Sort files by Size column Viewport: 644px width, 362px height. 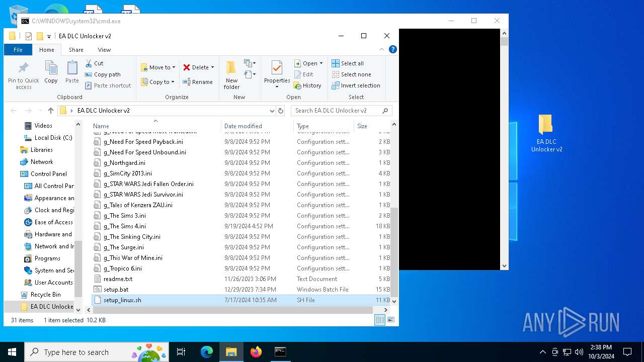[x=372, y=126]
